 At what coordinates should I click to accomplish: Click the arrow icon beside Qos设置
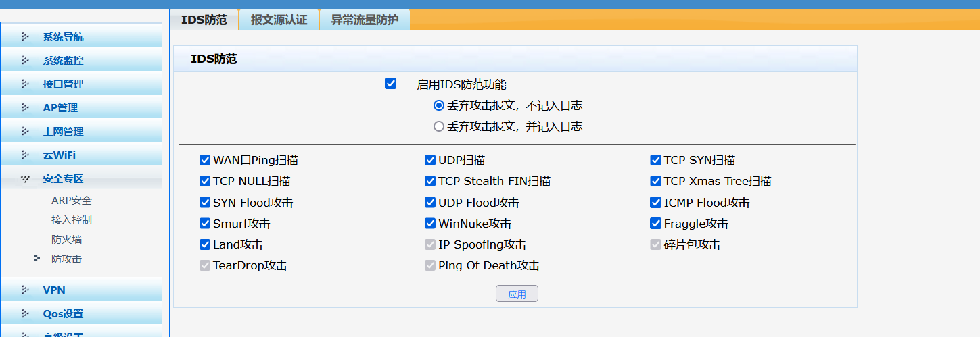(25, 314)
